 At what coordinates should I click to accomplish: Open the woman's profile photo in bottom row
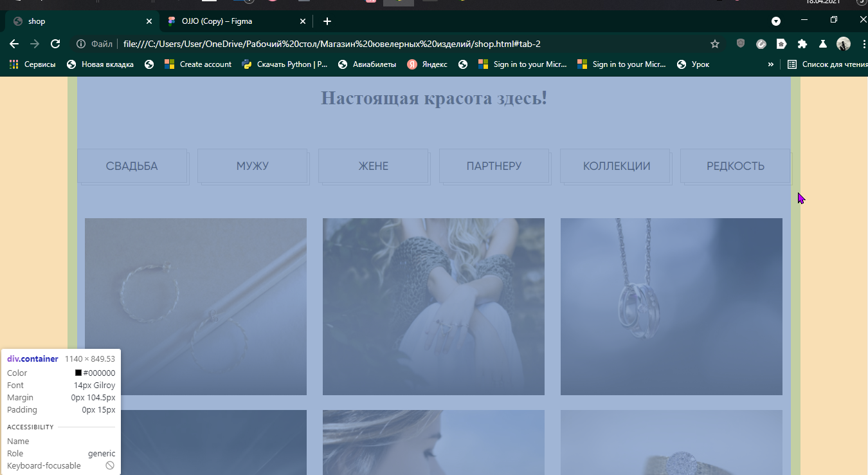pyautogui.click(x=433, y=443)
